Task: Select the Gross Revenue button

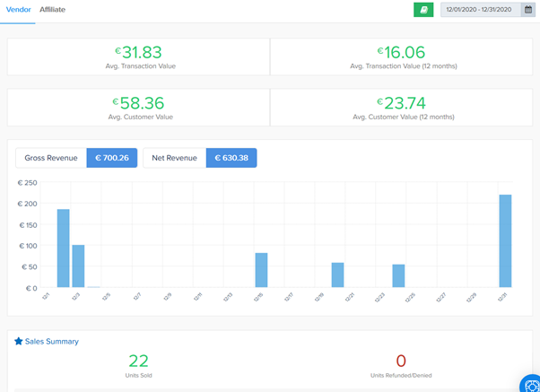Action: [51, 158]
